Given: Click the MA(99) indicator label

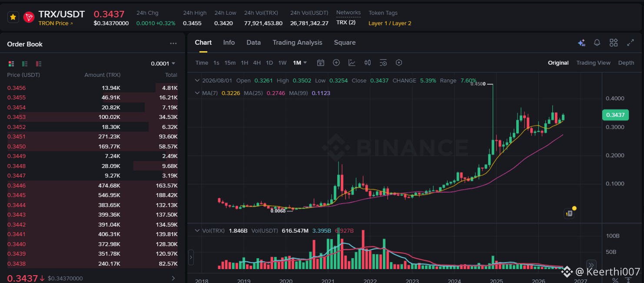Looking at the screenshot, I should point(299,93).
